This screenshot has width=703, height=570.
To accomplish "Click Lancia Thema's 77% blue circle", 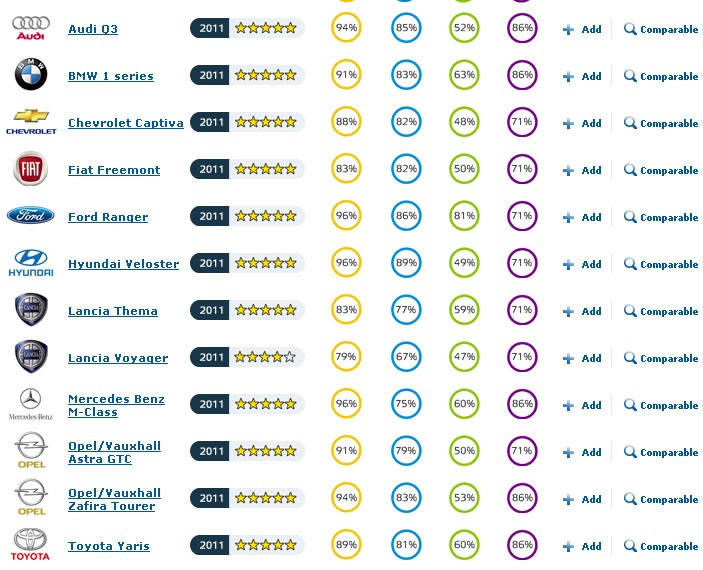I will [x=405, y=311].
